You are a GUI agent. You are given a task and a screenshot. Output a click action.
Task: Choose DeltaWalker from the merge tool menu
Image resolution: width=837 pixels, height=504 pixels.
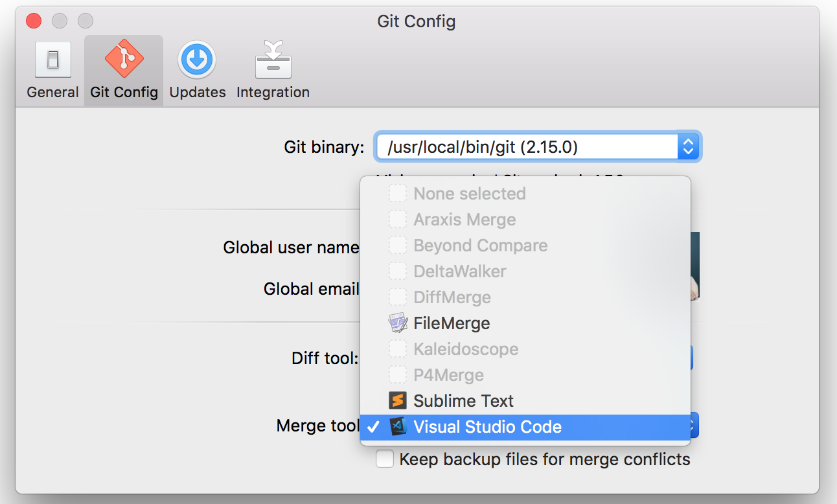coord(460,271)
